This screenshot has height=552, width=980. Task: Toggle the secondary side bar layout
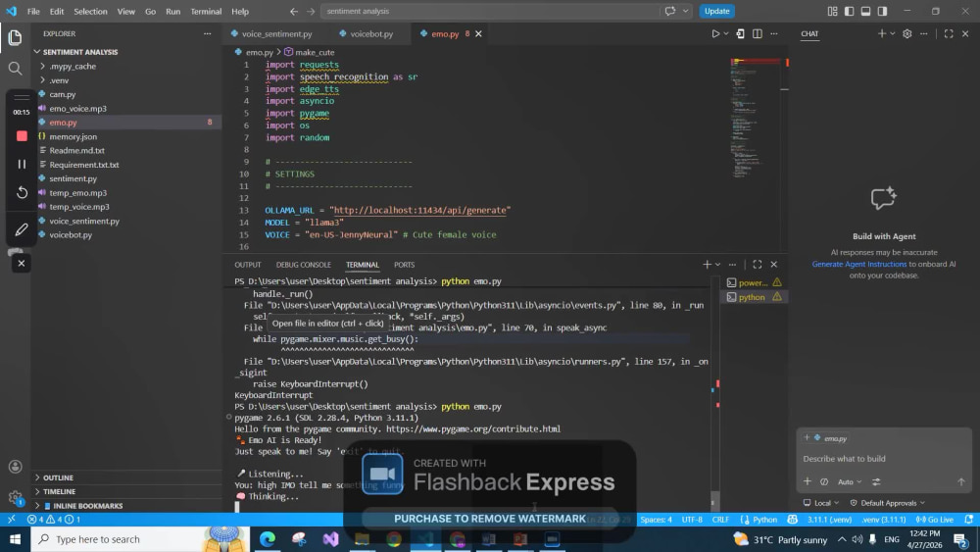pyautogui.click(x=882, y=11)
